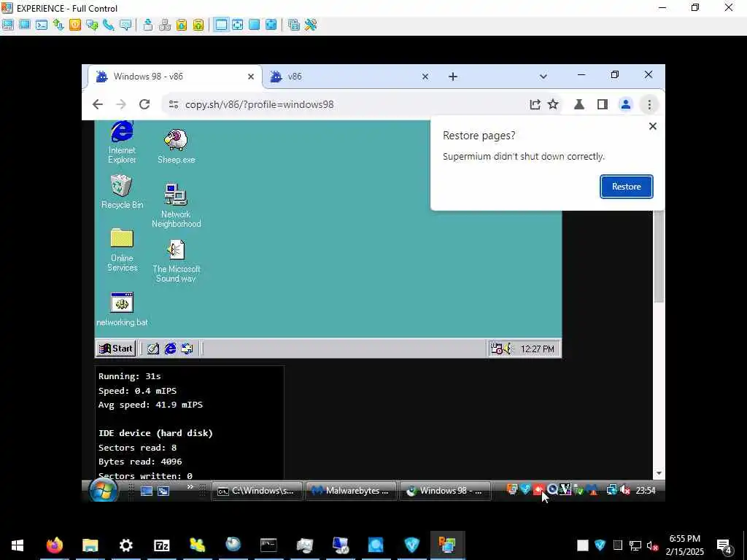The width and height of the screenshot is (747, 560).
Task: Open the chat bubbles icon in remote toolbar
Action: click(x=92, y=25)
